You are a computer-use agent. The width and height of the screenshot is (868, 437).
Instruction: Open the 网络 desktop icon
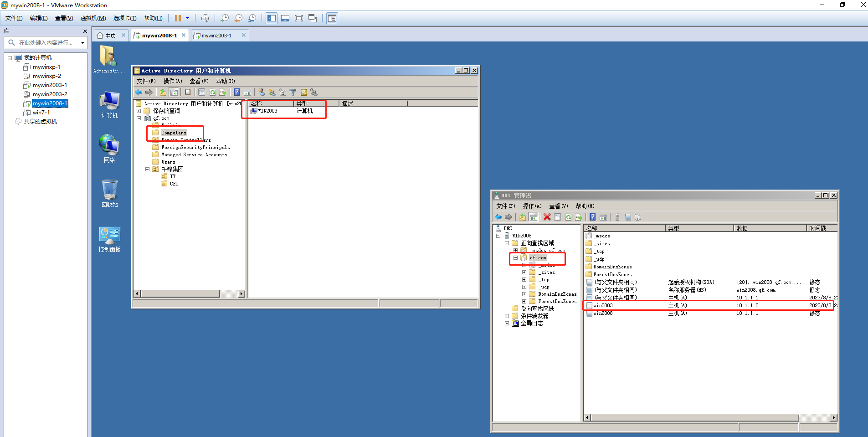pyautogui.click(x=109, y=149)
